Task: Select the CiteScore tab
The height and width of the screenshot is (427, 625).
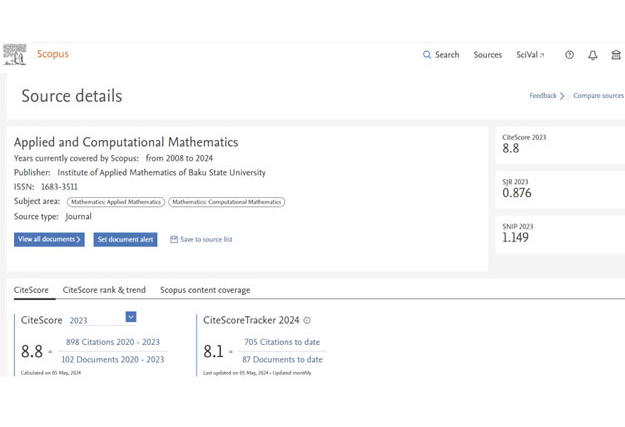Action: pyautogui.click(x=31, y=290)
